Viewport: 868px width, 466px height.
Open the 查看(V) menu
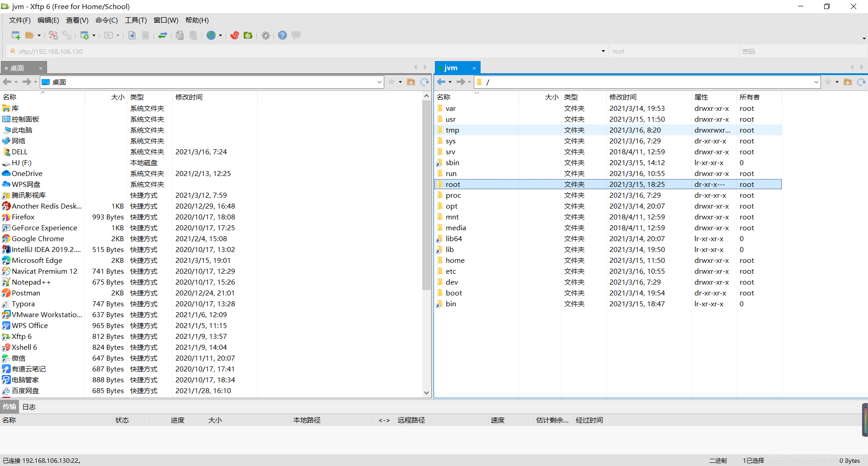77,20
